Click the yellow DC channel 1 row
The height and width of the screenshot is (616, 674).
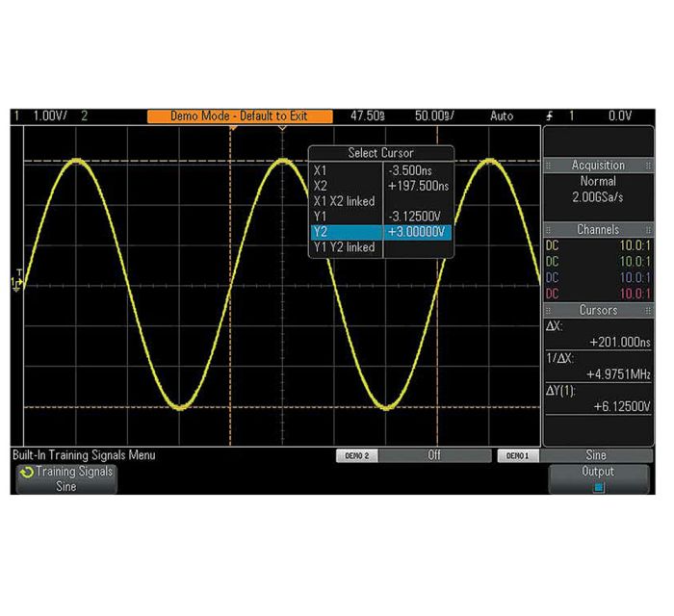coord(598,245)
